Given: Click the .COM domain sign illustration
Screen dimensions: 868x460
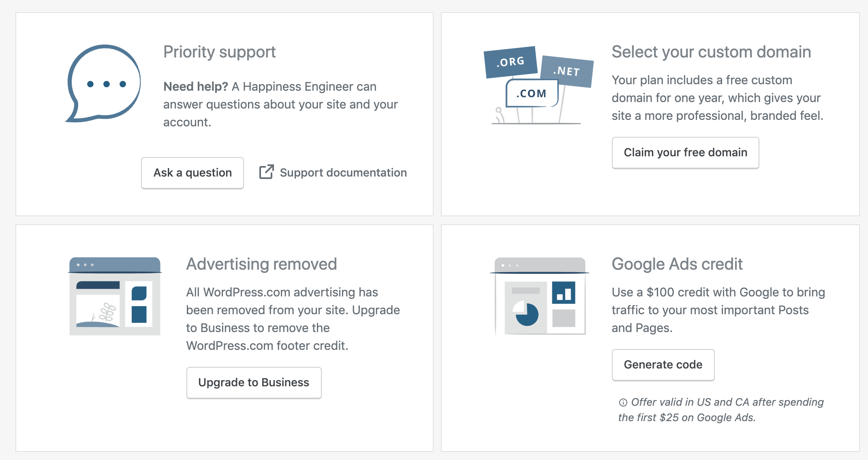Looking at the screenshot, I should (532, 94).
